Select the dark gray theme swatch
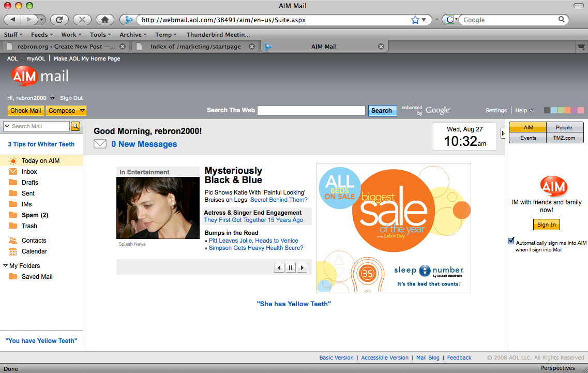The width and height of the screenshot is (588, 373). pos(547,110)
